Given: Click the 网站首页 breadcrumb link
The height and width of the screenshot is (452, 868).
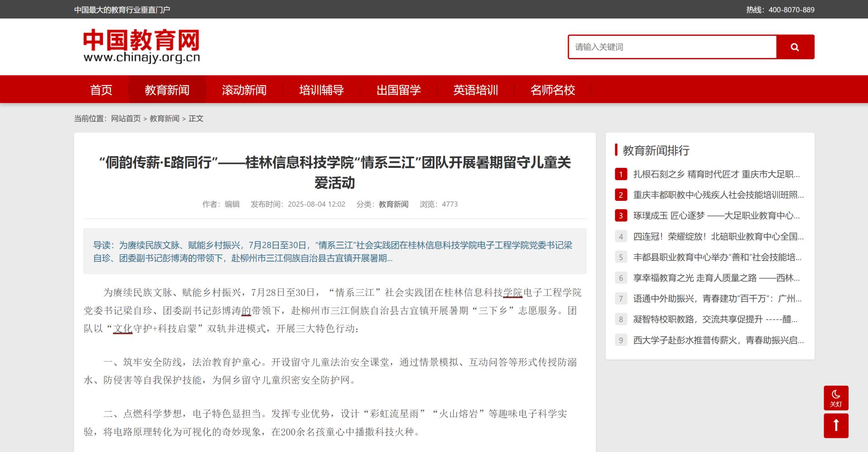Looking at the screenshot, I should coord(126,119).
